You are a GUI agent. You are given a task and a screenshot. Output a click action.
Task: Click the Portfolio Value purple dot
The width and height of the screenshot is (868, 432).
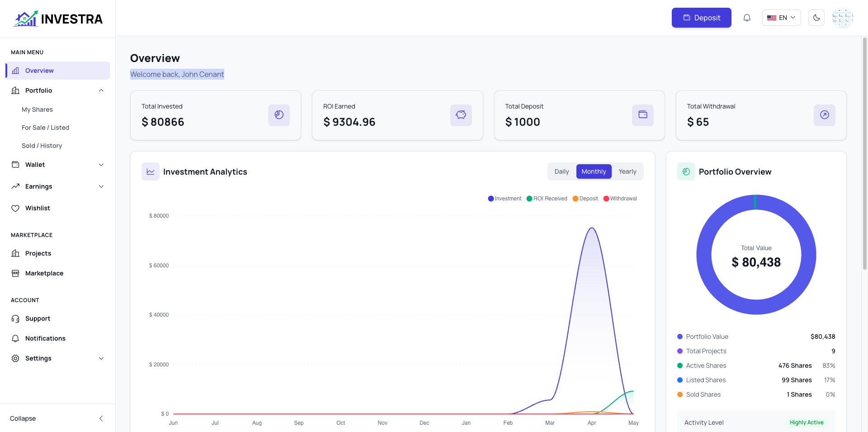tap(680, 337)
